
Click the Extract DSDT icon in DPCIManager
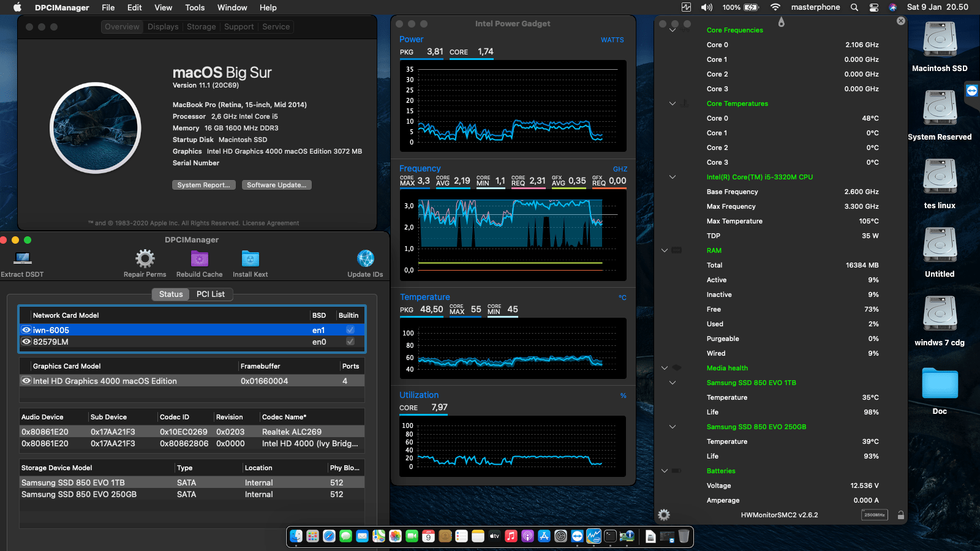22,260
